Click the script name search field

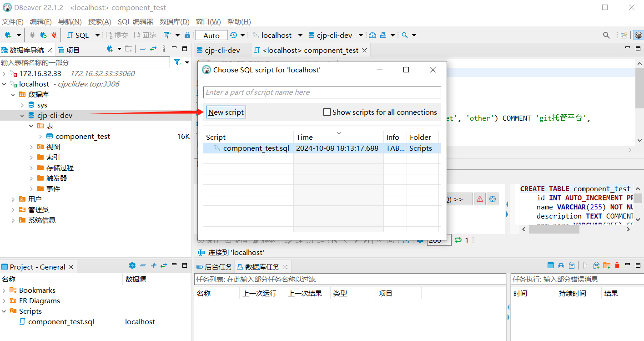tap(322, 92)
